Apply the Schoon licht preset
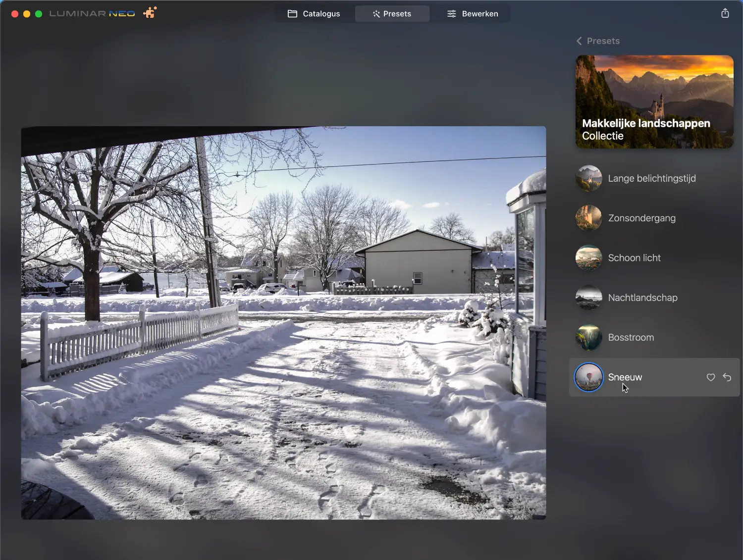The height and width of the screenshot is (560, 743). [654, 258]
